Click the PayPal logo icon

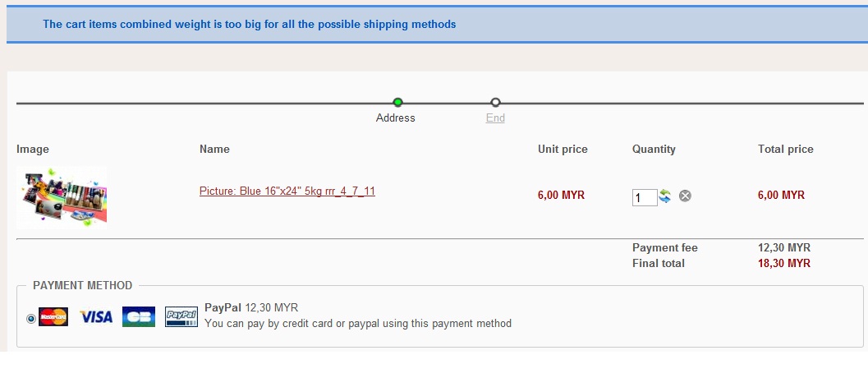click(181, 317)
